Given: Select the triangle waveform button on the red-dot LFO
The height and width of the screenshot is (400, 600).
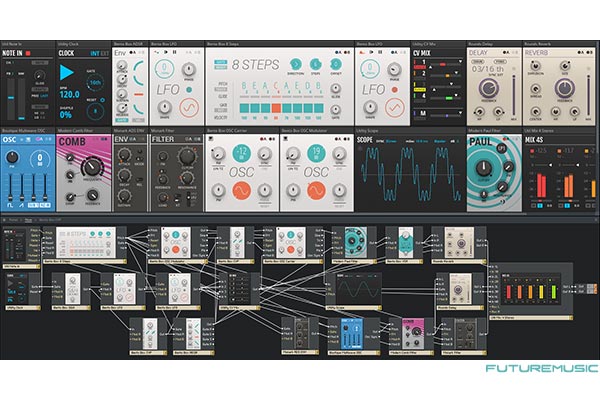Looking at the screenshot, I should pyautogui.click(x=395, y=108).
